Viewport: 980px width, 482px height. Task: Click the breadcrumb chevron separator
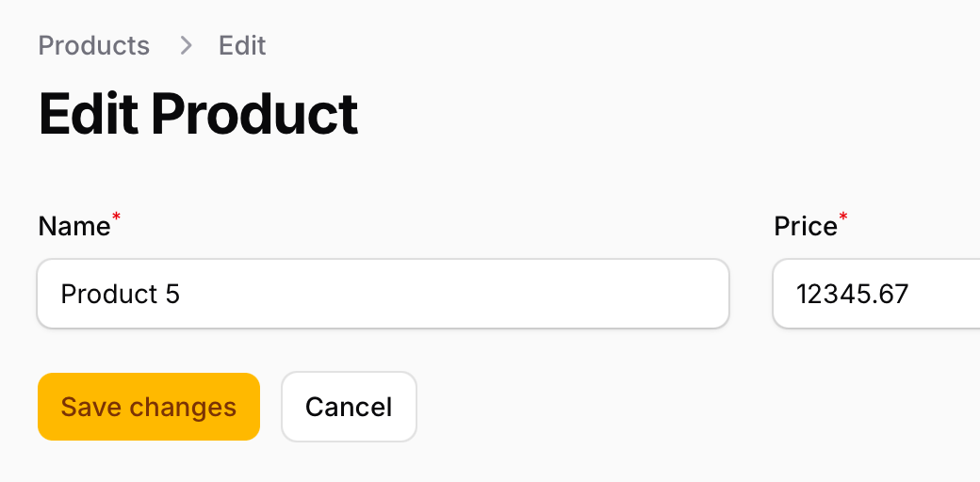[x=186, y=45]
